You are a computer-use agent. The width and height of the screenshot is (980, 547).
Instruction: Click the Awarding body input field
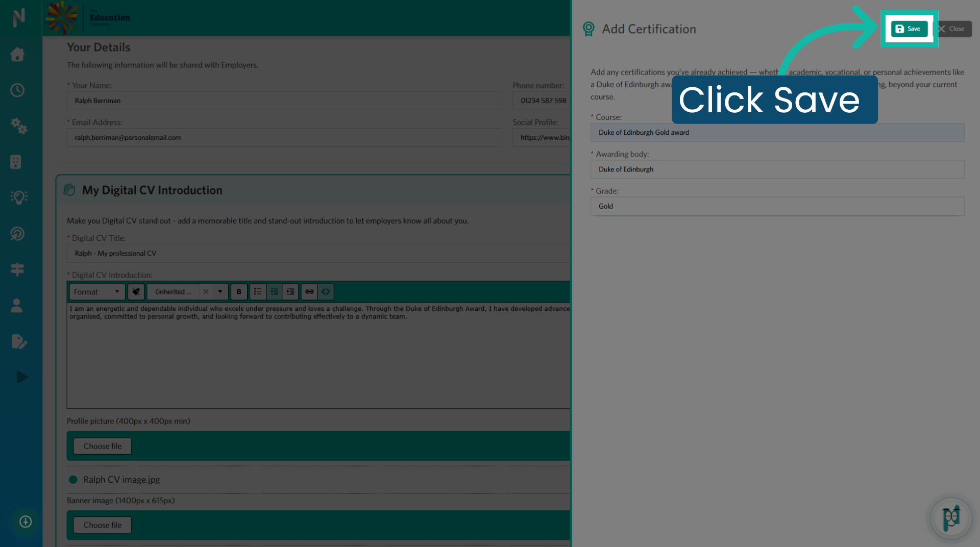(777, 169)
